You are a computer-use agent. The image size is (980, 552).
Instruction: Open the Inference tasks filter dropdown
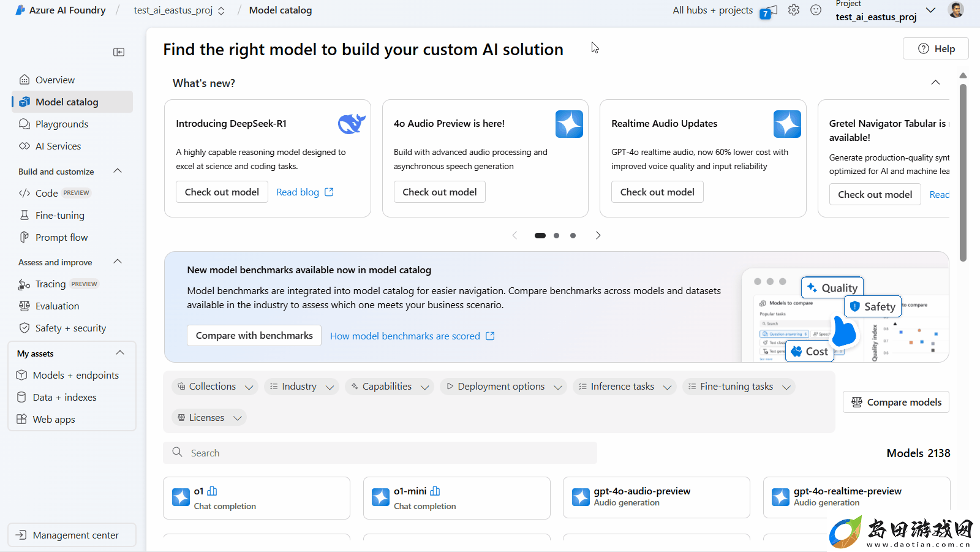tap(624, 387)
